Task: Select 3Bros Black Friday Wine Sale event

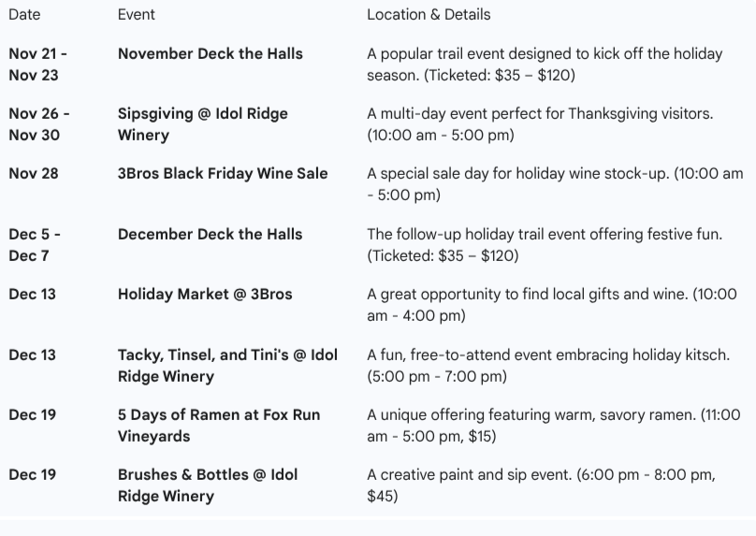Action: 223,173
